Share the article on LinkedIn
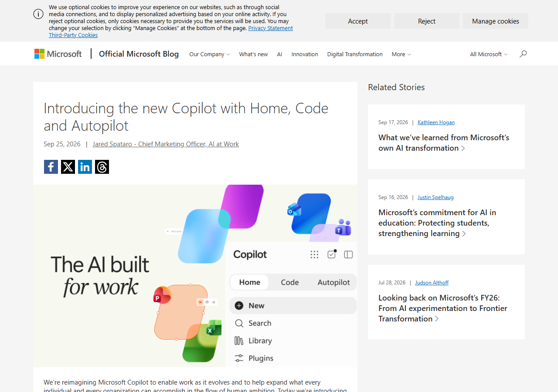This screenshot has width=558, height=392. [85, 167]
